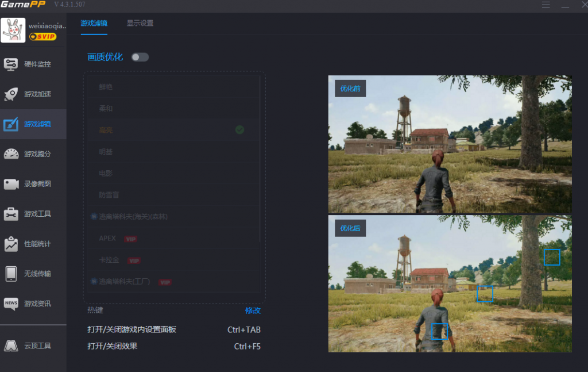Click the GamePP logo in title bar
Image resolution: width=588 pixels, height=372 pixels.
tap(23, 4)
